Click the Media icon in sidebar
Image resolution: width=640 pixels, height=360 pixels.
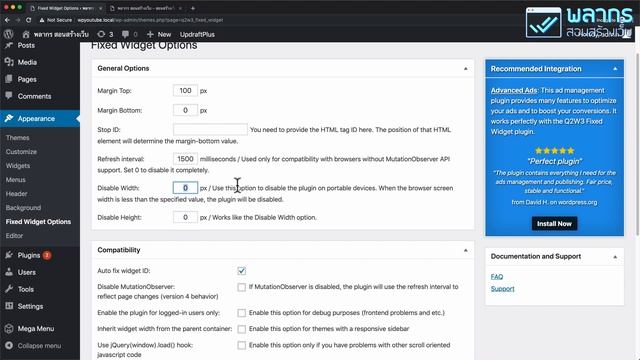[x=9, y=62]
